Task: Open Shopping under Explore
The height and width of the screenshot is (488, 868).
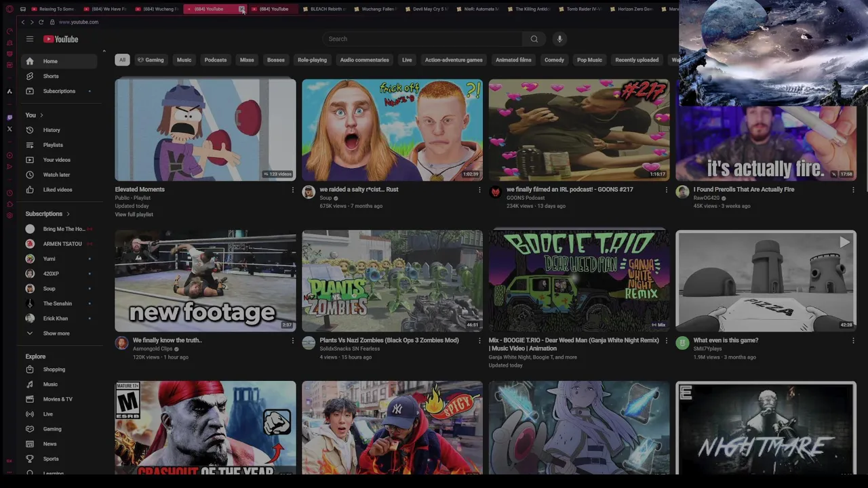Action: [59, 369]
